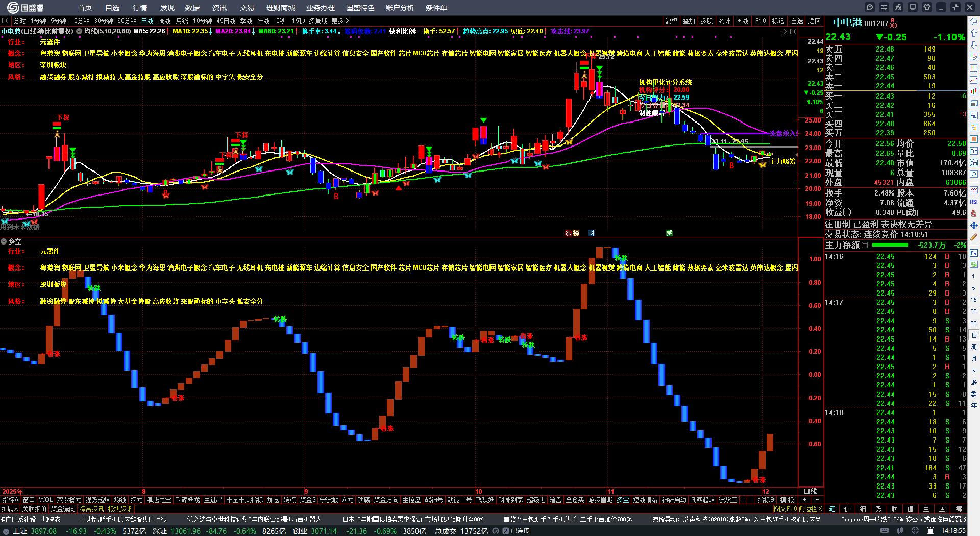This screenshot has width=980, height=536.
Task: Expand the 扩展 panel arrow
Action: (x=10, y=509)
